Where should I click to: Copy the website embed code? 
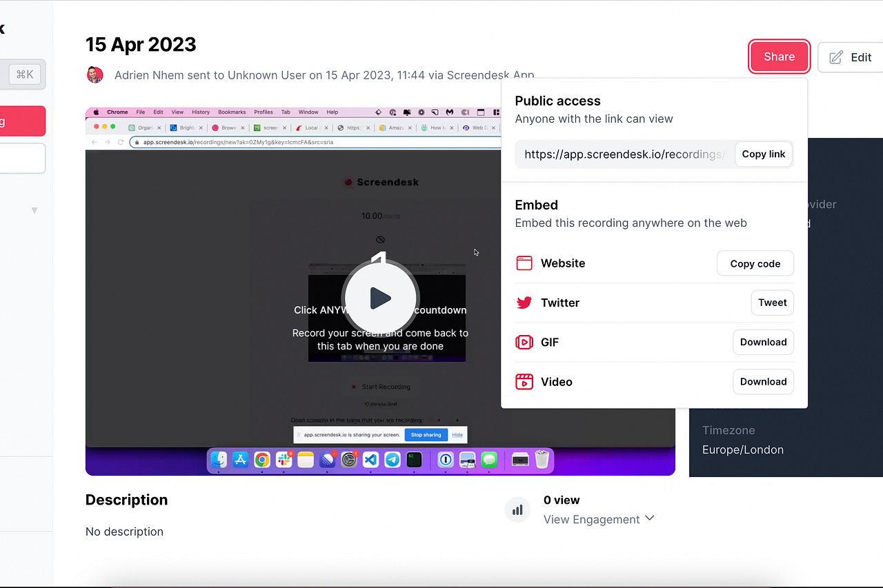[755, 263]
